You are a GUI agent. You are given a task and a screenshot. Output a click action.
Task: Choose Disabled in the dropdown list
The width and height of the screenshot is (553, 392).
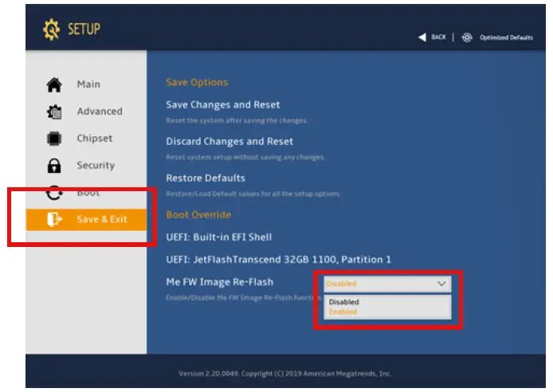(344, 302)
